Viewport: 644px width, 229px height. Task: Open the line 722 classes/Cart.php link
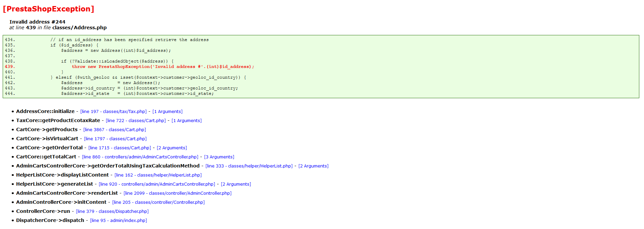(x=136, y=121)
